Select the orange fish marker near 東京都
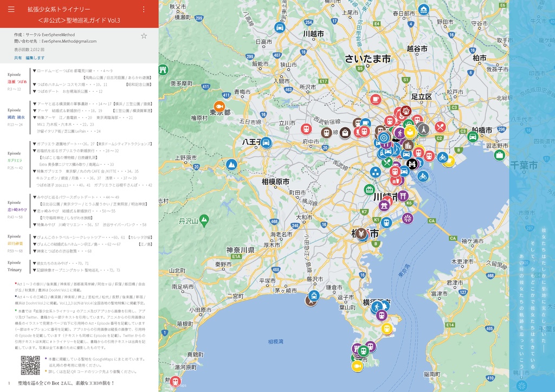 point(220,106)
